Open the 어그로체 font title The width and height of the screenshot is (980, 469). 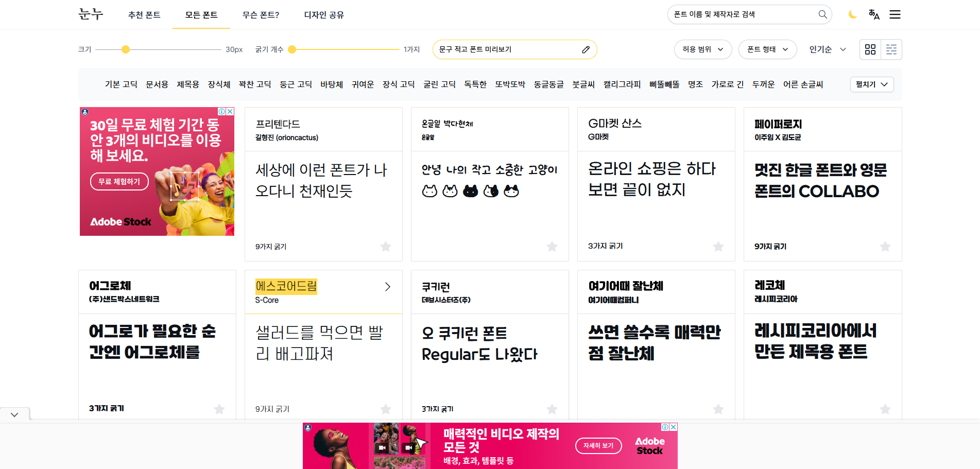point(110,286)
